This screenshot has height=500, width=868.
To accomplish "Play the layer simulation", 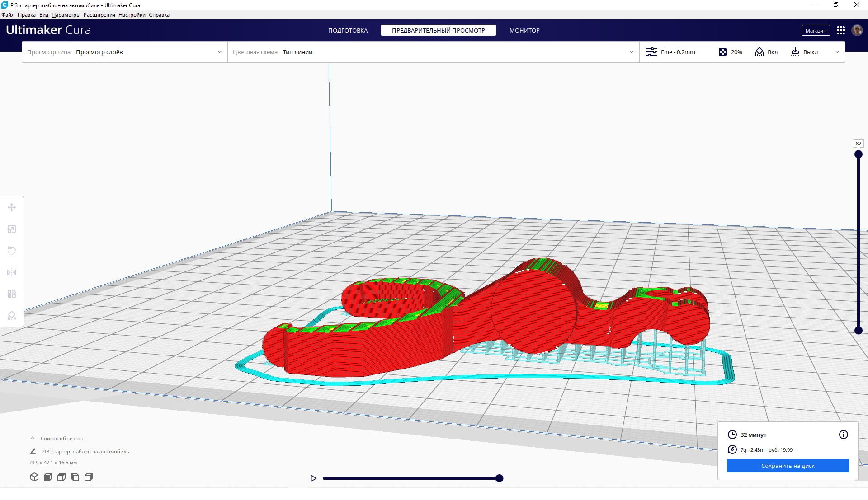I will coord(313,478).
